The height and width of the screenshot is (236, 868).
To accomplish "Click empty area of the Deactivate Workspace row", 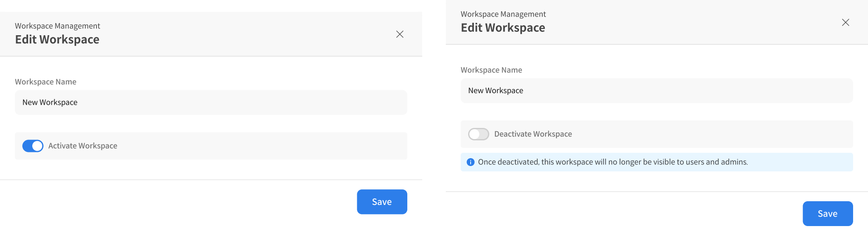I will tap(712, 134).
